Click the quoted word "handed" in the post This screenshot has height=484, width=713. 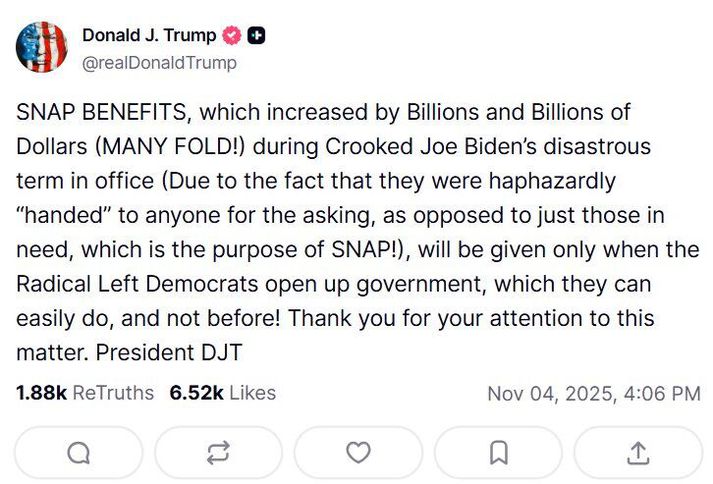pyautogui.click(x=62, y=215)
